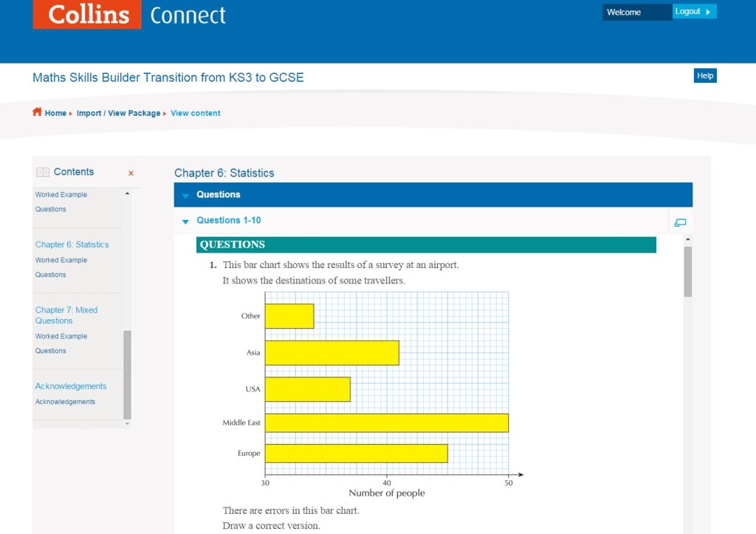This screenshot has height=534, width=756.
Task: Click the Welcome user bar in the header
Action: (636, 12)
